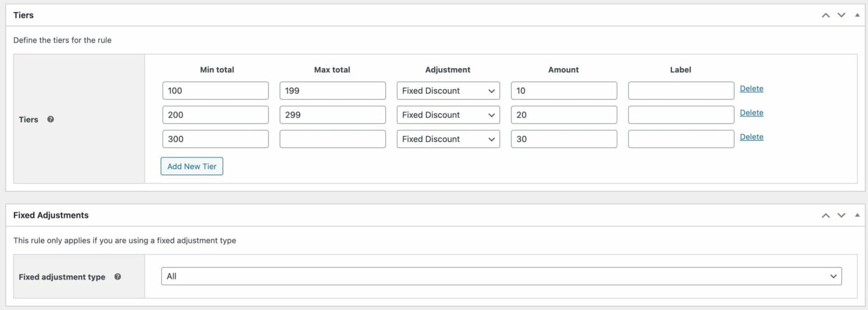The width and height of the screenshot is (868, 310).
Task: Collapse the Tiers panel with the triangle toggle
Action: pyautogui.click(x=857, y=15)
